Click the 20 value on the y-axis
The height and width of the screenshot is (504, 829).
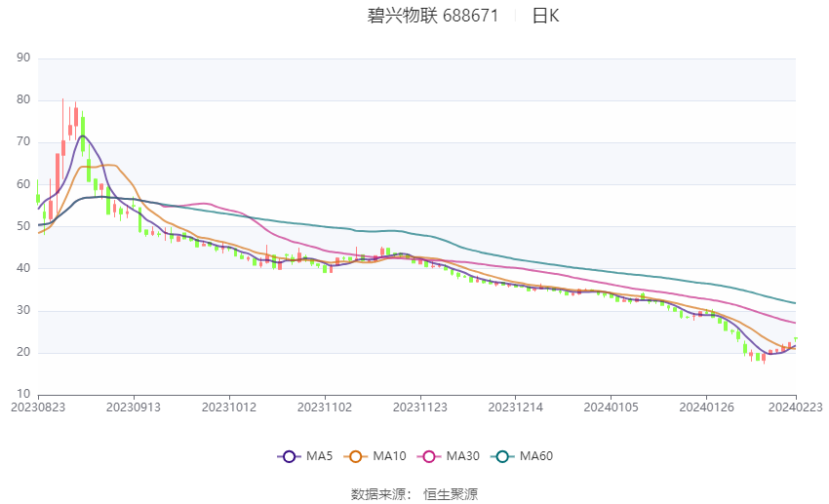click(23, 352)
